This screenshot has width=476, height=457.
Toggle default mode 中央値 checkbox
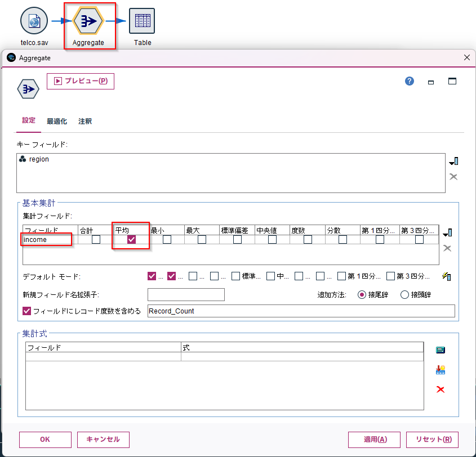(270, 276)
